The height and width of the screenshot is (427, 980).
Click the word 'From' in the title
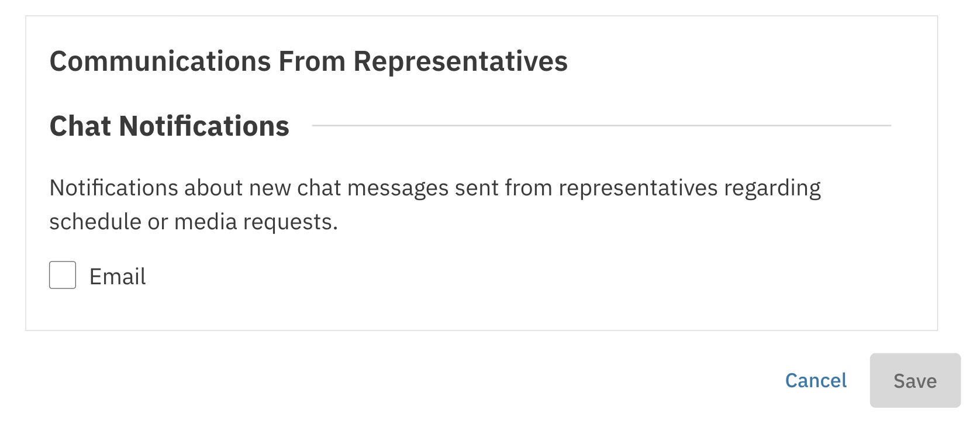point(312,61)
